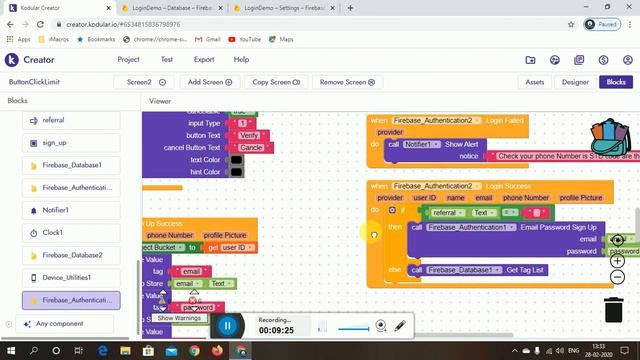Screen dimensions: 640x360
Task: Zoom in the blocks workspace
Action: (x=618, y=261)
